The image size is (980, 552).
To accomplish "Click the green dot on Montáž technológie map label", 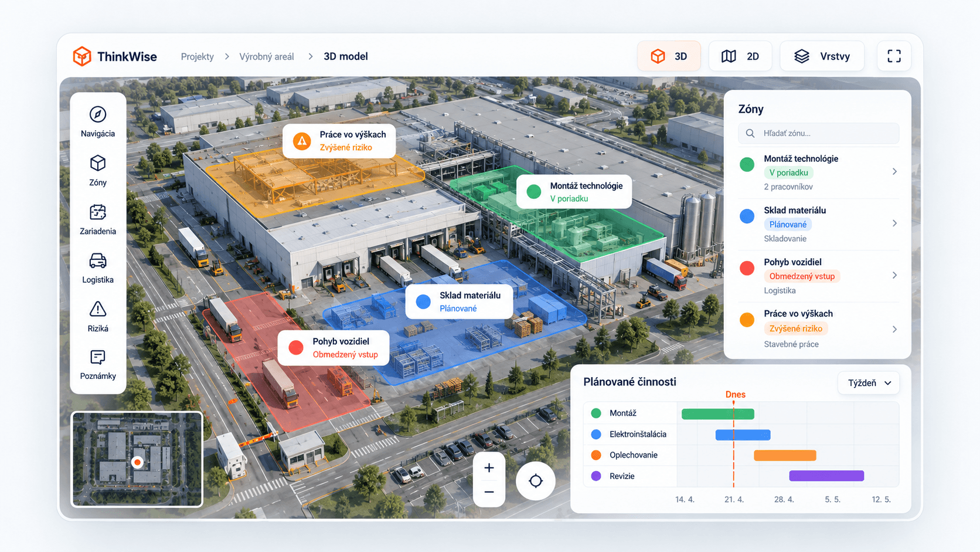I will pos(534,192).
